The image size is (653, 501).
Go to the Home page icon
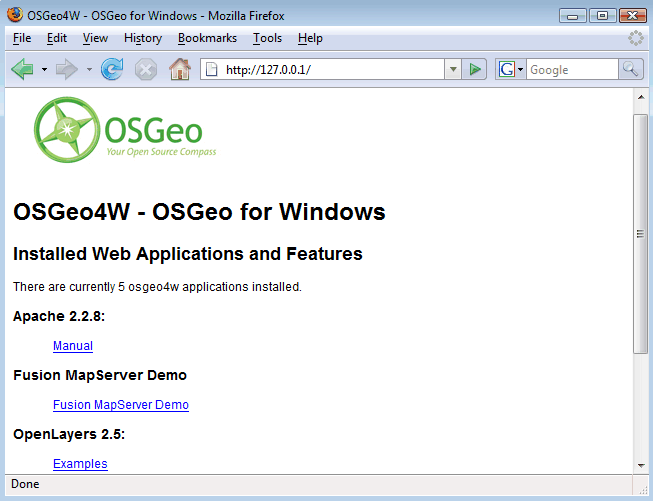[180, 69]
